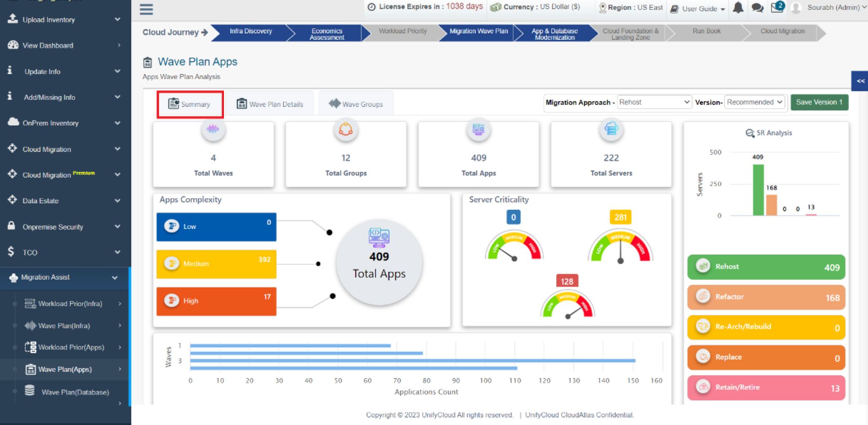
Task: Toggle the hamburger menu icon
Action: coord(146,9)
